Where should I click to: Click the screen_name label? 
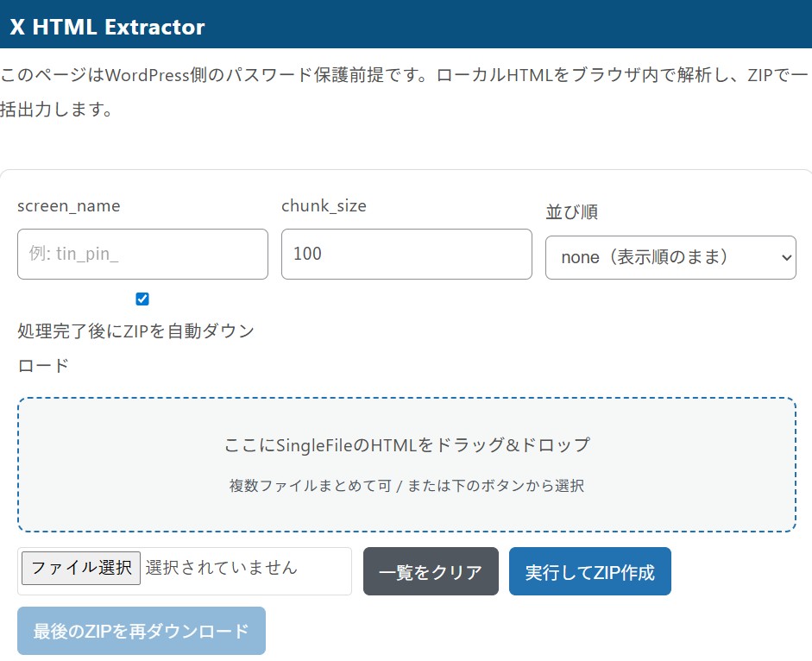[69, 206]
